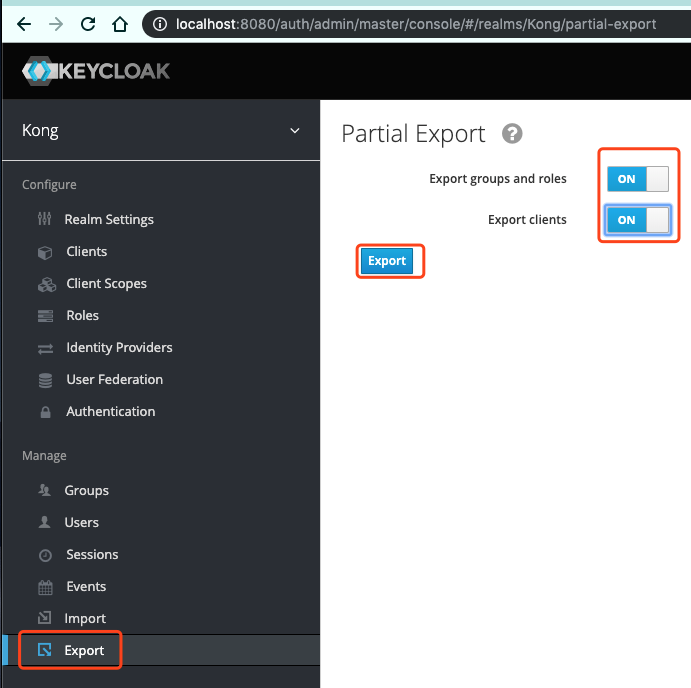This screenshot has height=688, width=691.
Task: Open User Federation page
Action: [x=115, y=379]
